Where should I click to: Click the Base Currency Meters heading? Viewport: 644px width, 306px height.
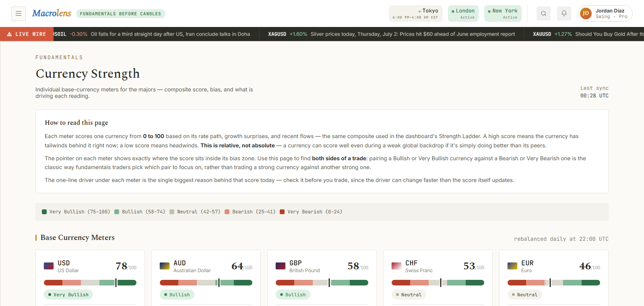(77, 238)
